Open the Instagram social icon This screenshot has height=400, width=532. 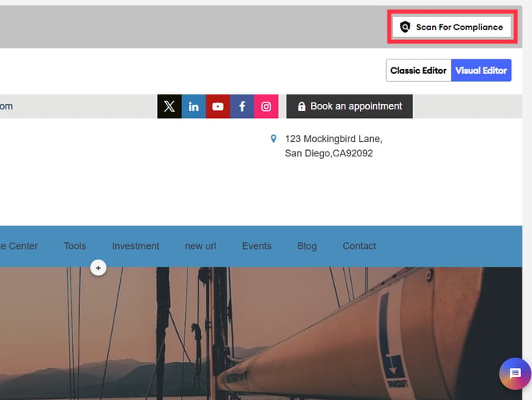pyautogui.click(x=266, y=106)
